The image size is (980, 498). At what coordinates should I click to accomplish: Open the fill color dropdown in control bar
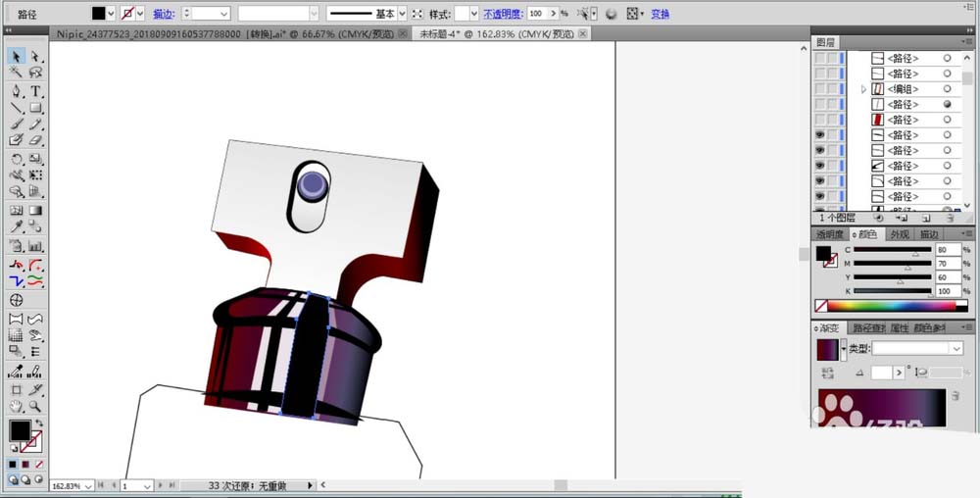(x=112, y=13)
